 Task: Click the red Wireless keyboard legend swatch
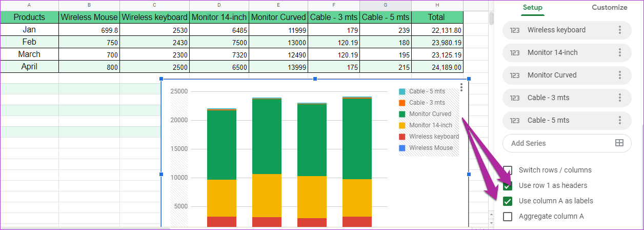(402, 137)
